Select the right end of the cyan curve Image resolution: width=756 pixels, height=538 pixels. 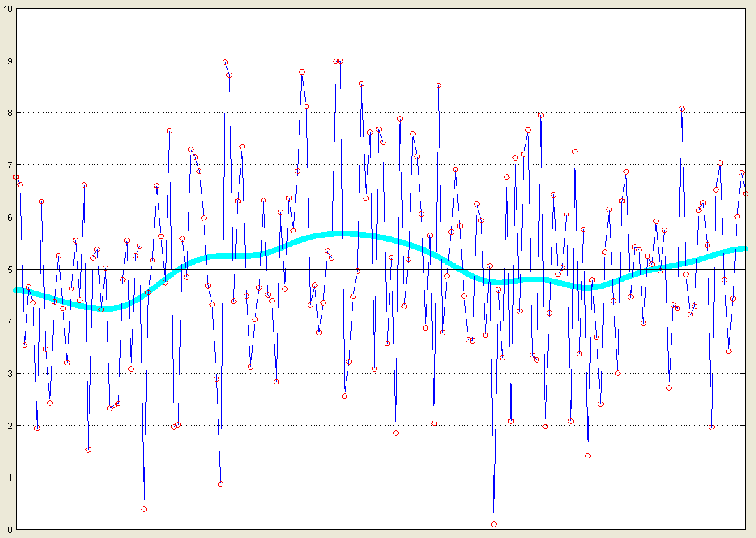(x=744, y=249)
